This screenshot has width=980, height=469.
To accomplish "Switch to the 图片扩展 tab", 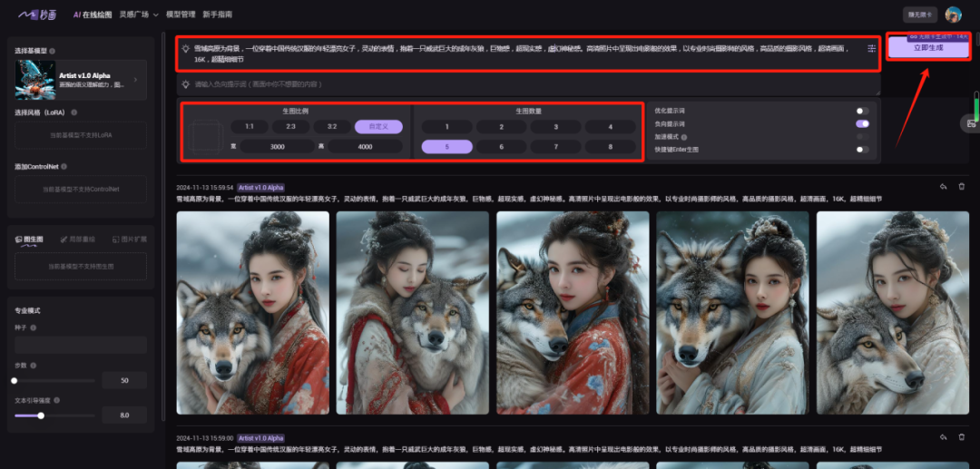I will [x=130, y=239].
